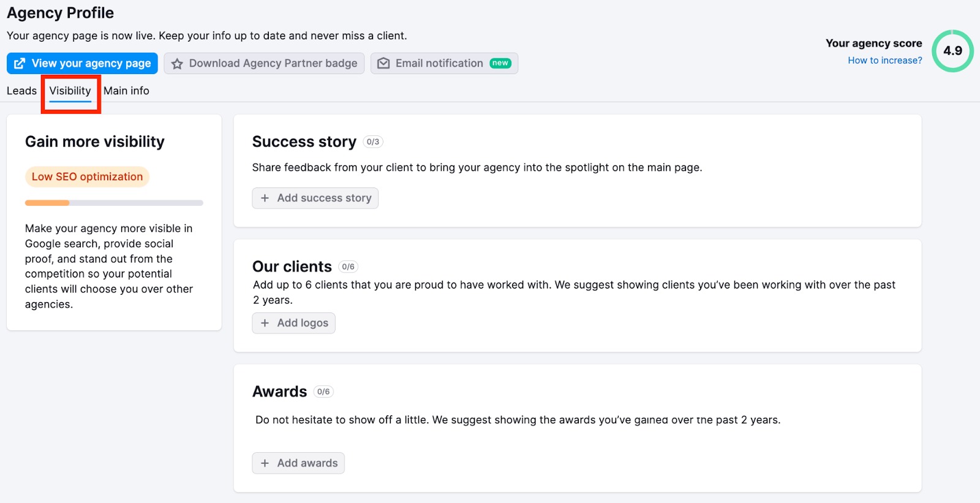Open the Main info tab
Image resolution: width=980 pixels, height=503 pixels.
(x=126, y=91)
